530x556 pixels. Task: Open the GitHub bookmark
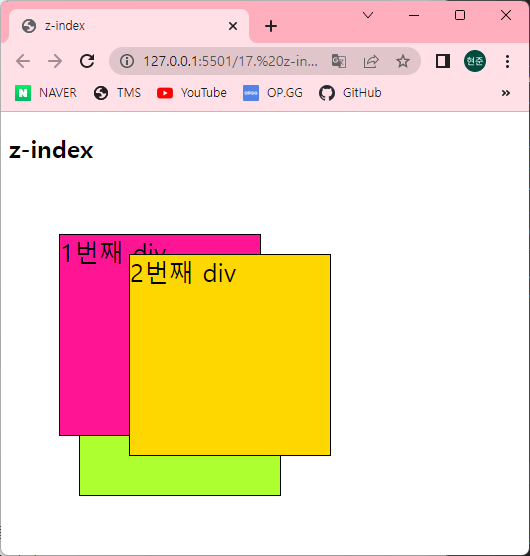(x=350, y=93)
